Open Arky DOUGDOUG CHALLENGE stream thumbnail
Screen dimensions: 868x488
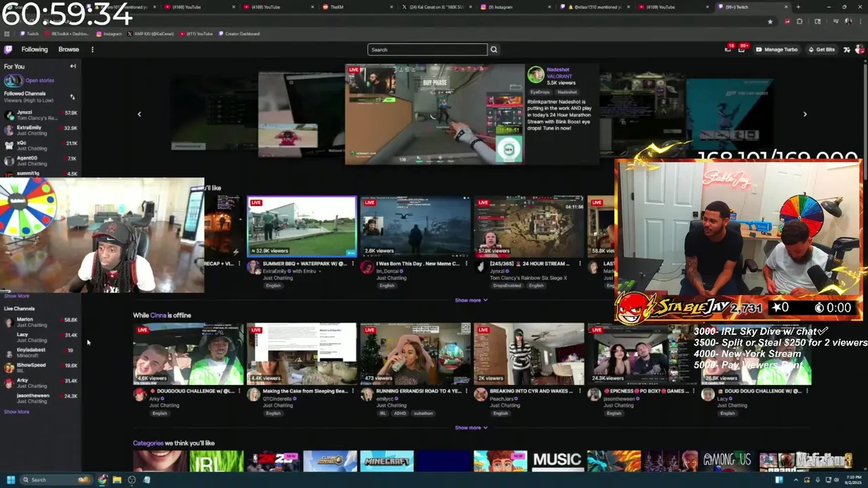189,354
